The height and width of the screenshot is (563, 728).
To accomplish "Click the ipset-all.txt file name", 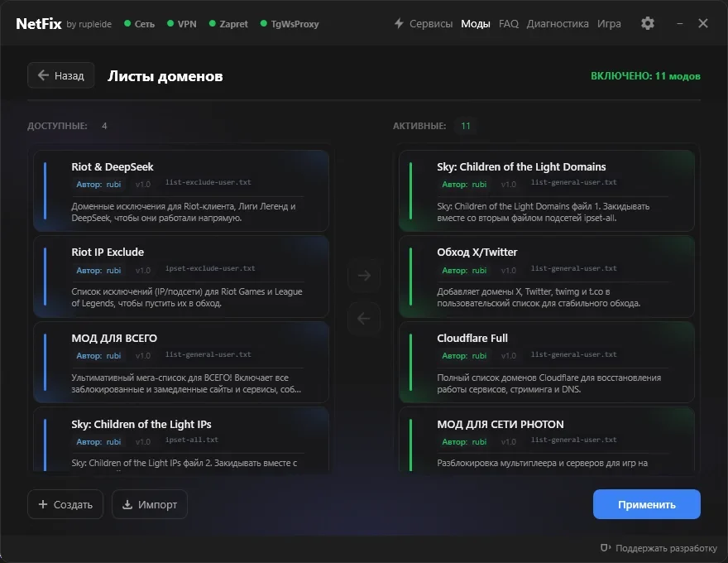I will [191, 440].
